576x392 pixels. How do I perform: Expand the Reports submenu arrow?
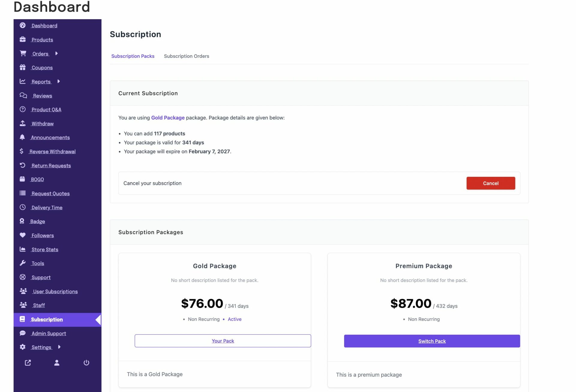tap(58, 82)
